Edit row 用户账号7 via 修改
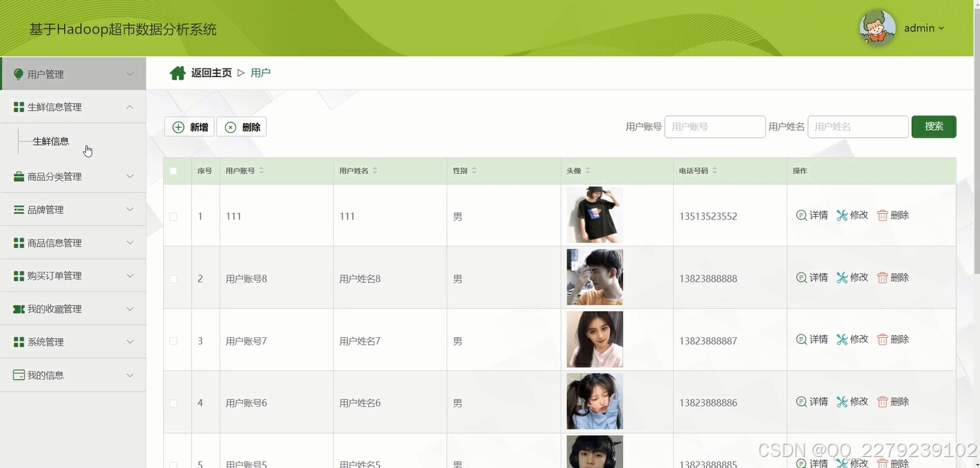Screen dimensions: 980x468 853,339
